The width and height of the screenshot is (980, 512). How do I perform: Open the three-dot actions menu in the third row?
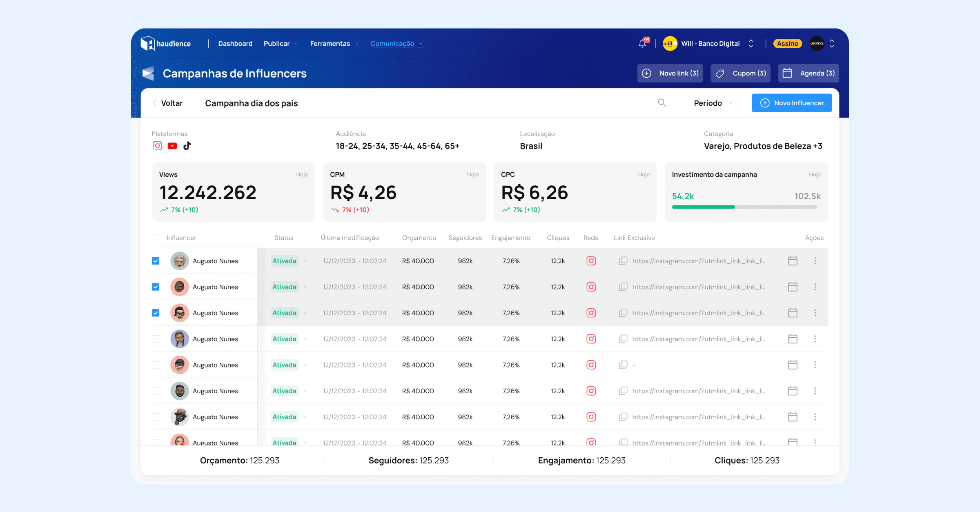click(815, 313)
